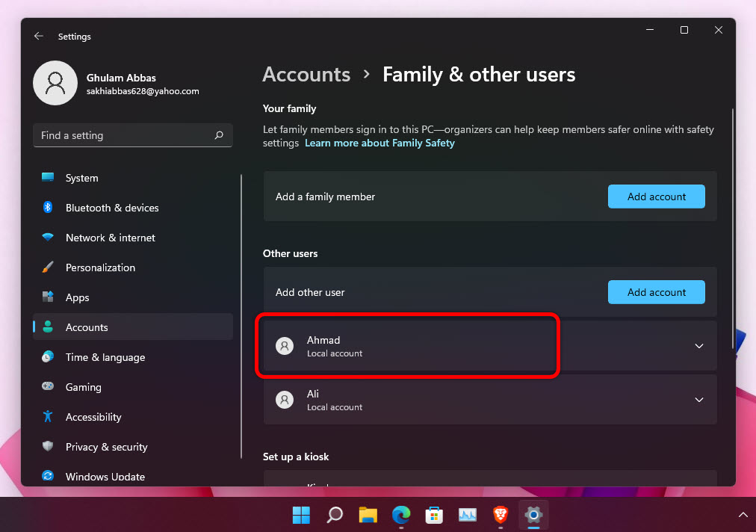Open System settings category
Viewport: 756px width, 532px height.
[132, 178]
